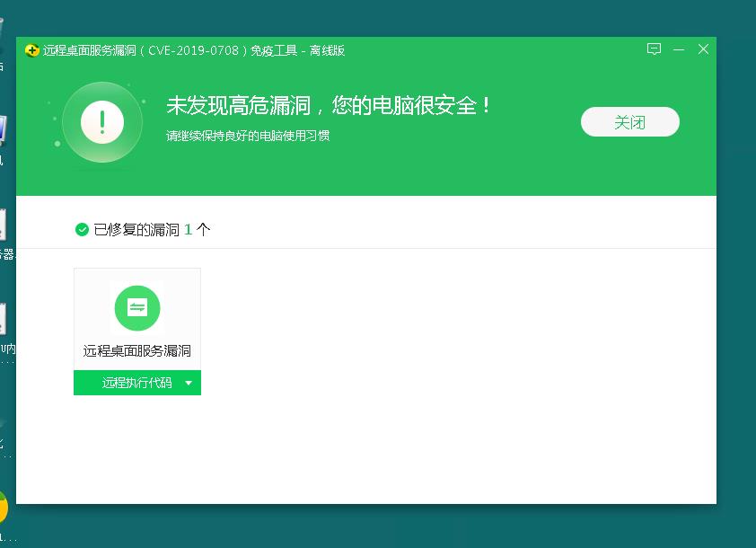
Task: Expand the 远程执行代码 dropdown arrow
Action: pyautogui.click(x=189, y=382)
